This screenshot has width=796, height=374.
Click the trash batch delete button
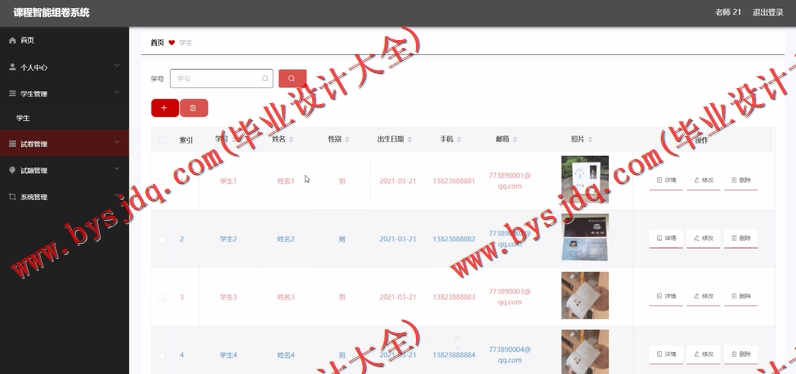tap(193, 108)
